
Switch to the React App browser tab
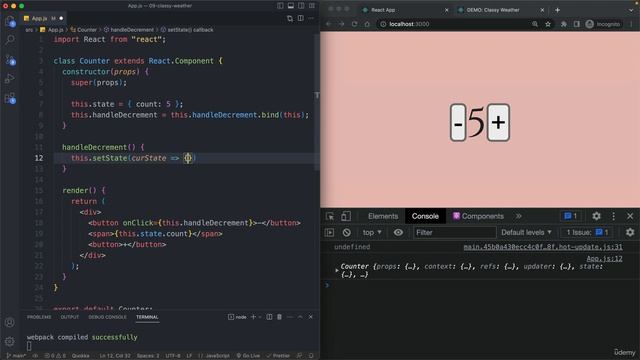tap(405, 10)
